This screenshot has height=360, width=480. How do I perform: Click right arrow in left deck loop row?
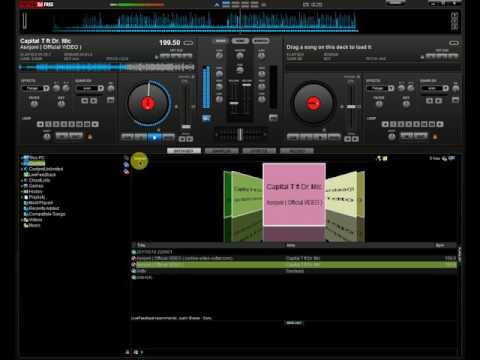coord(95,124)
